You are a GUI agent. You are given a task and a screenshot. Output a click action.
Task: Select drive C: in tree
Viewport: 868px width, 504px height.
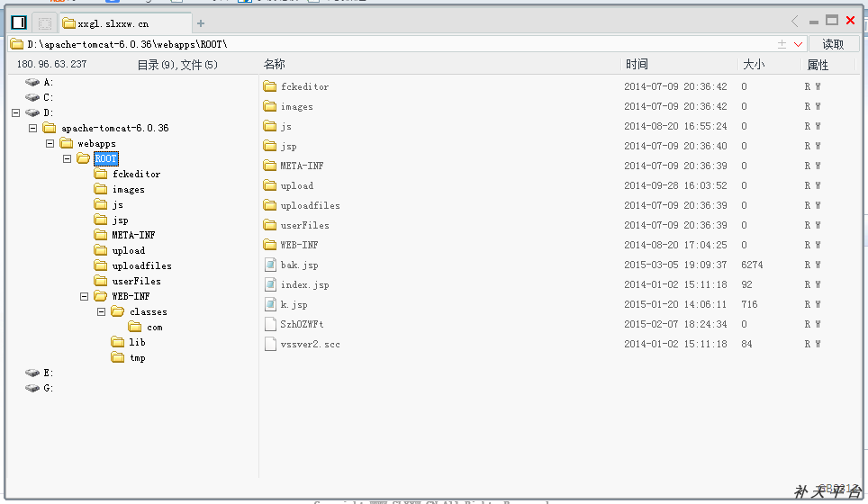48,97
